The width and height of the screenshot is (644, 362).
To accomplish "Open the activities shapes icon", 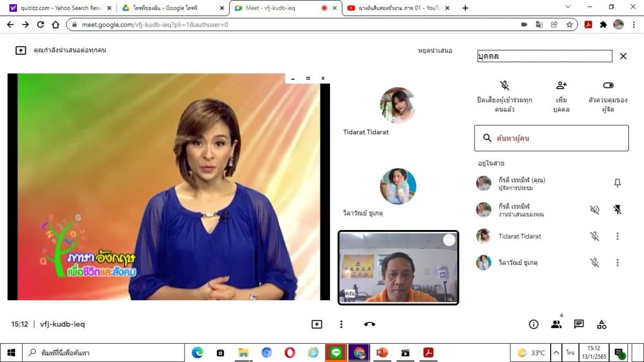I will (x=602, y=324).
